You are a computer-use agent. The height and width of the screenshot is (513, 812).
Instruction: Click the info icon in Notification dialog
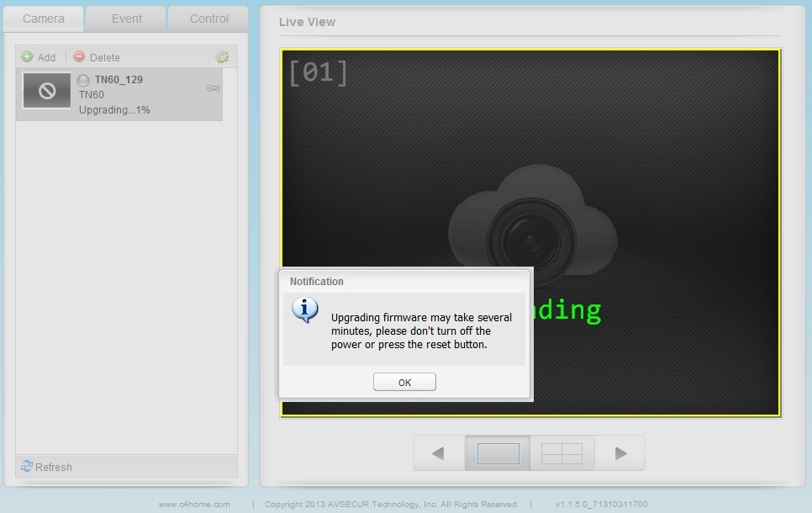coord(305,310)
